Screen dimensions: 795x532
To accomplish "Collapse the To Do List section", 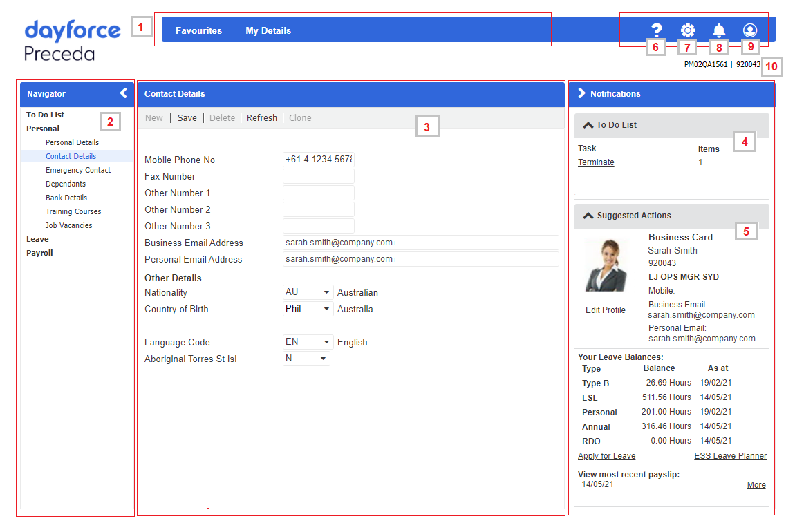I will coord(588,125).
